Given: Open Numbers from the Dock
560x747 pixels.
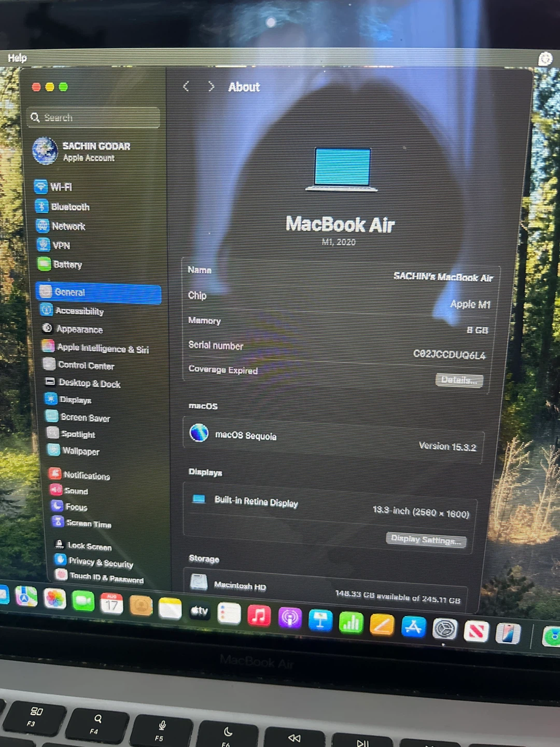Looking at the screenshot, I should pyautogui.click(x=351, y=623).
